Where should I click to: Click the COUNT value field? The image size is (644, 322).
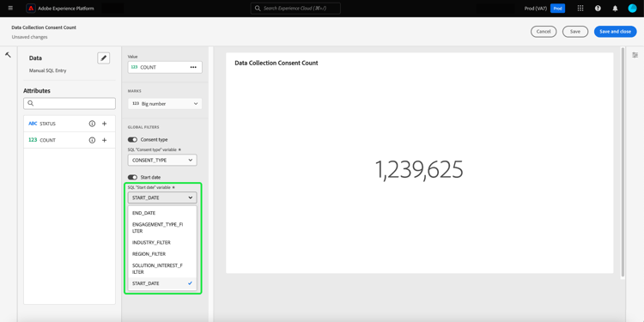(165, 67)
